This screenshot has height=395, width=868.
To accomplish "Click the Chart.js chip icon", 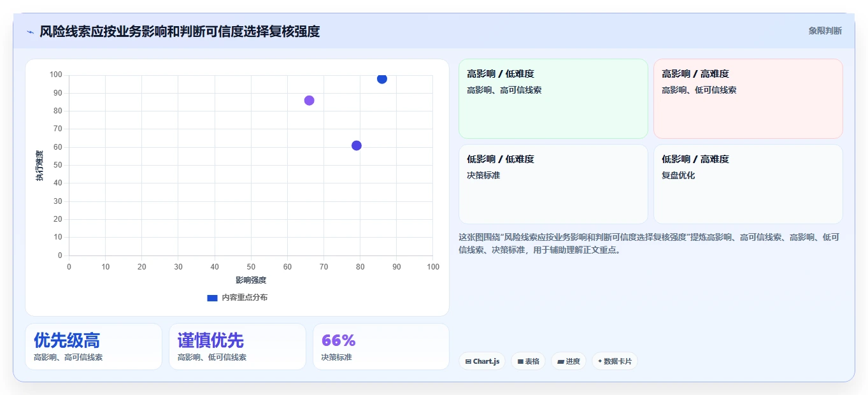I will 468,361.
